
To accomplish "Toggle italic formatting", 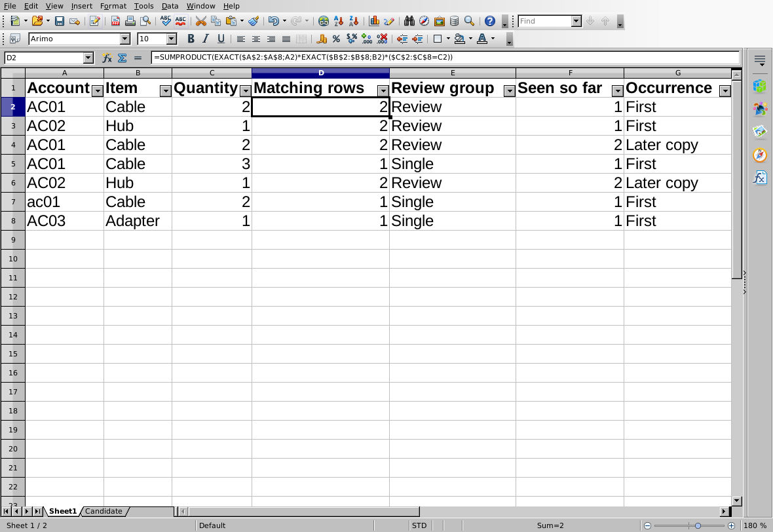I will [206, 39].
